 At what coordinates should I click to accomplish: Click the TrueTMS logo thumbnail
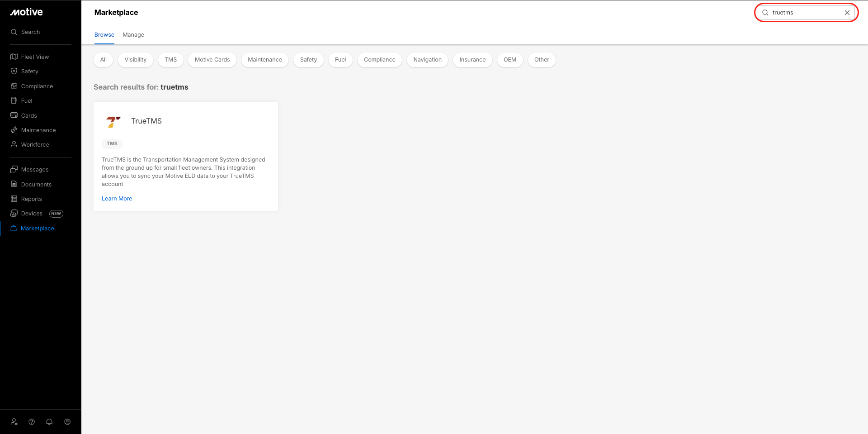coord(113,121)
